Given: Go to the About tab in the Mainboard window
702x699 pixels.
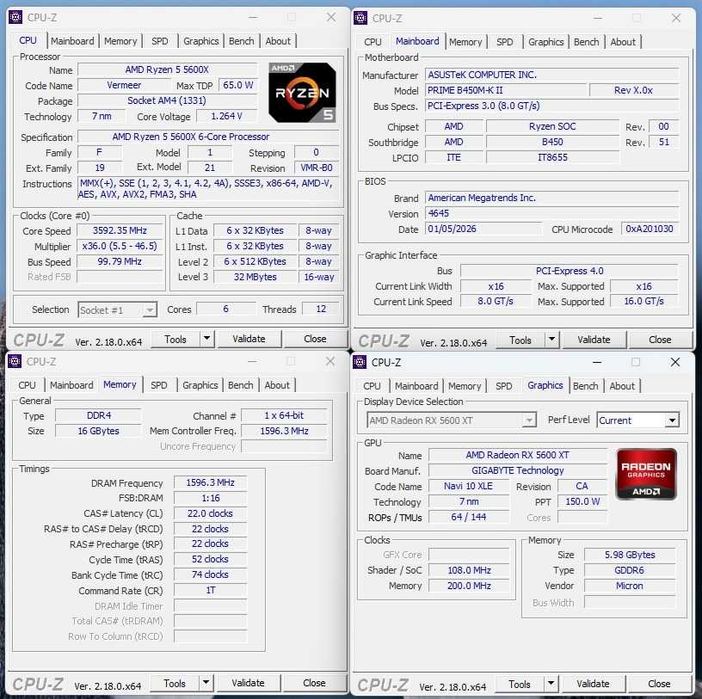Looking at the screenshot, I should tap(623, 42).
